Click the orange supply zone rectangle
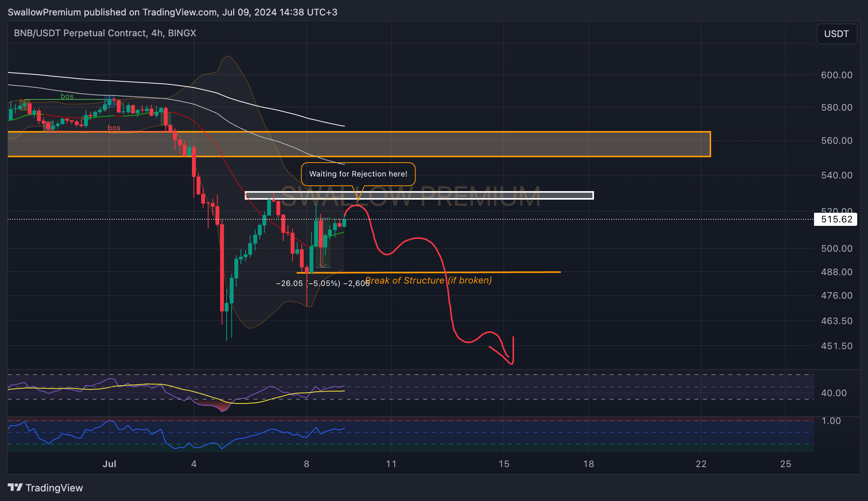The width and height of the screenshot is (868, 501). click(x=359, y=144)
